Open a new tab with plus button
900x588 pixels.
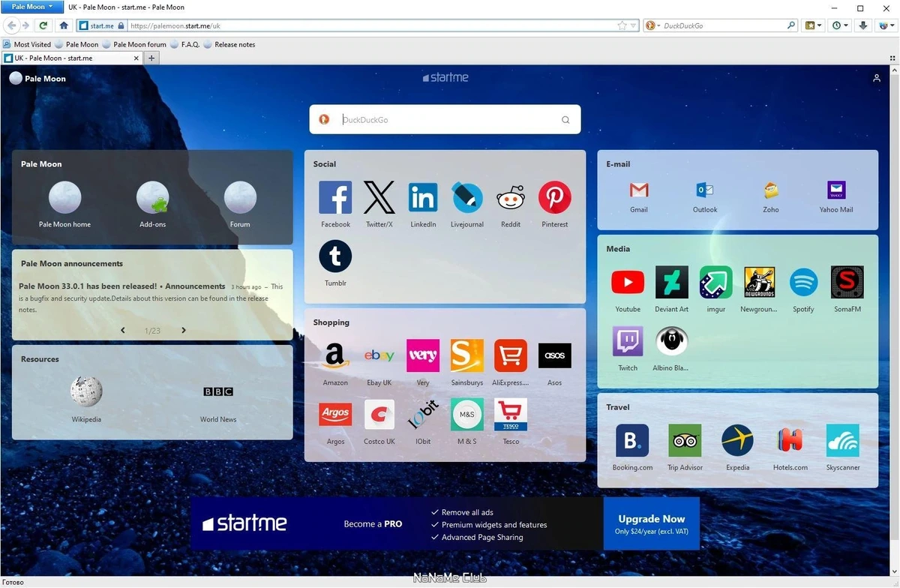pyautogui.click(x=151, y=58)
